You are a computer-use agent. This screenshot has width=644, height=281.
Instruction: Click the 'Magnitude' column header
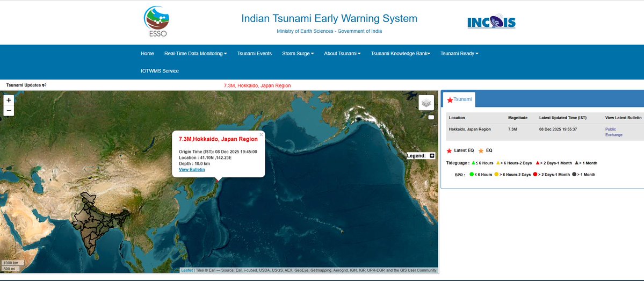coord(517,118)
